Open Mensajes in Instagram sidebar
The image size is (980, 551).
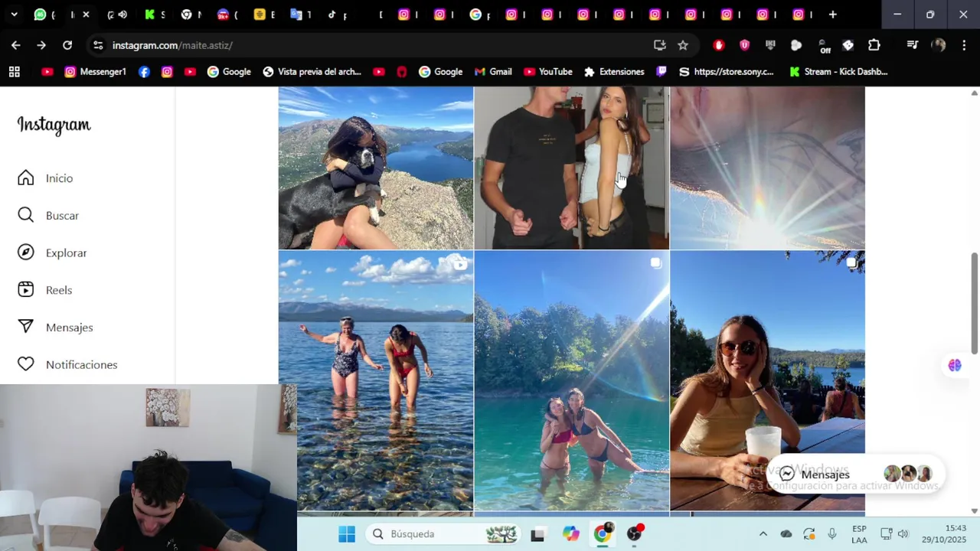pos(55,328)
